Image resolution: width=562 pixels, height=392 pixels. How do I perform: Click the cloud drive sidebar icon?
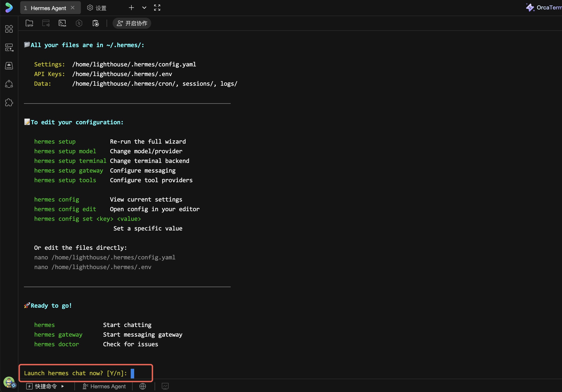coord(9,66)
